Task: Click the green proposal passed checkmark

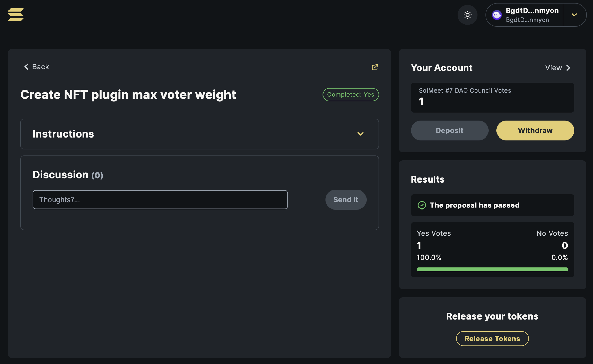Action: pos(422,205)
